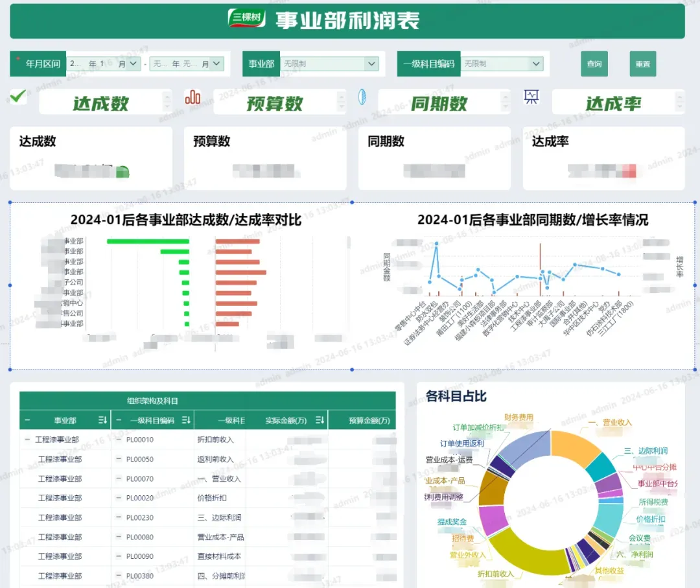Click the blue oval icon beside 同期数
The width and height of the screenshot is (700, 588).
click(x=362, y=97)
